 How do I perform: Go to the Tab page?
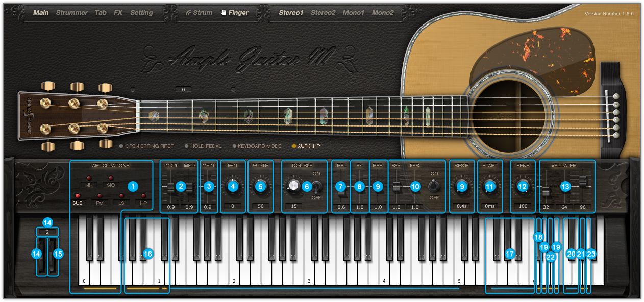[x=101, y=13]
